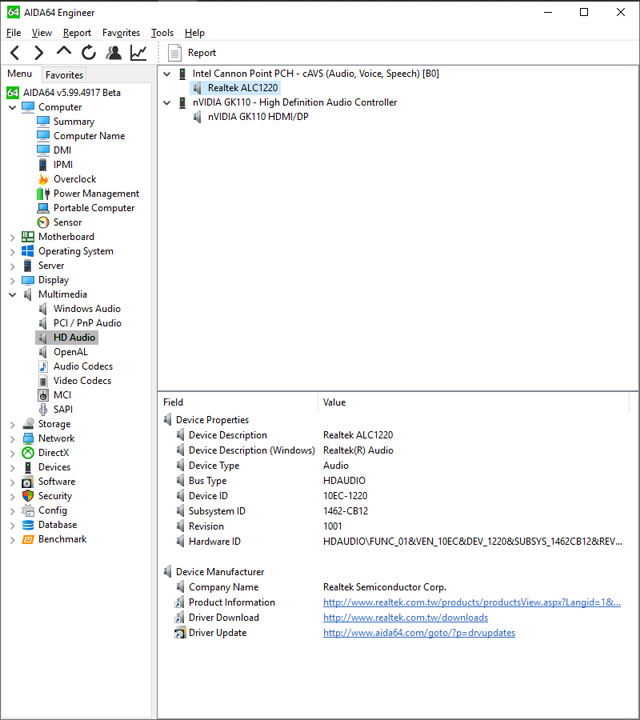Switch to the Favorites sidebar tab
The image size is (640, 720).
(x=64, y=75)
